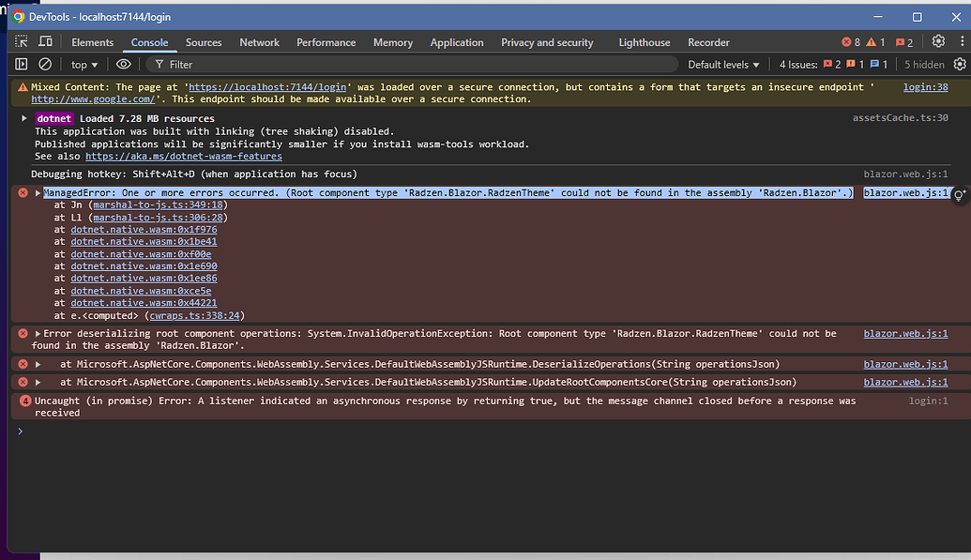This screenshot has height=560, width=971.
Task: Switch to the Network panel
Action: (x=259, y=41)
